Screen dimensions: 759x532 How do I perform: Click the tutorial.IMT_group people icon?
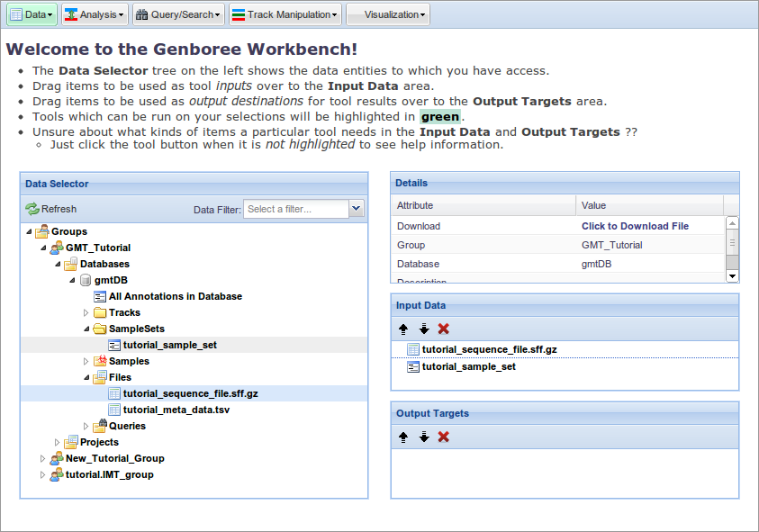pyautogui.click(x=57, y=474)
